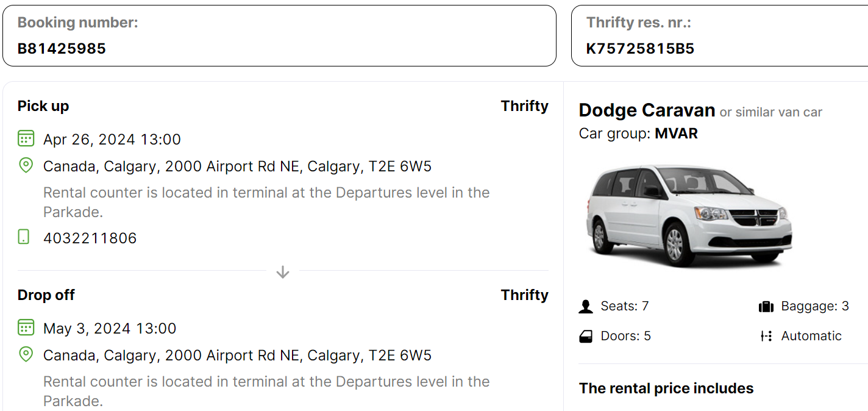Click the phone number 4032211806
Screen dimensions: 868x411
pos(90,238)
